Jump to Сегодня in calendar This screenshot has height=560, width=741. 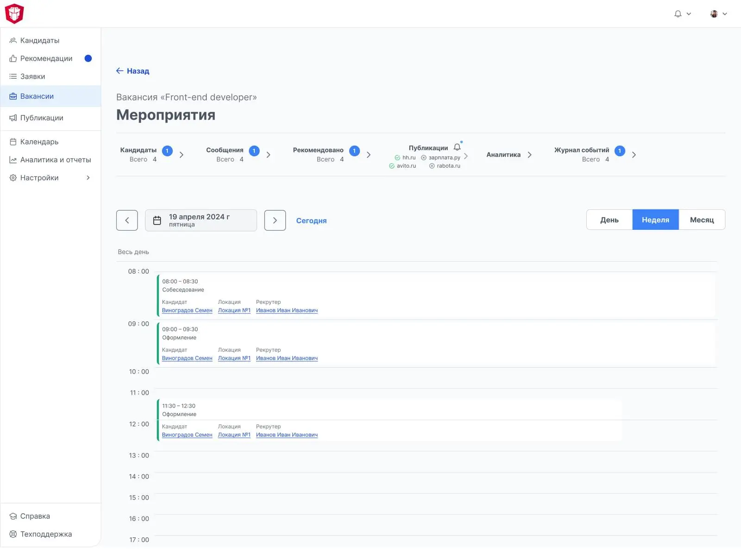click(311, 220)
